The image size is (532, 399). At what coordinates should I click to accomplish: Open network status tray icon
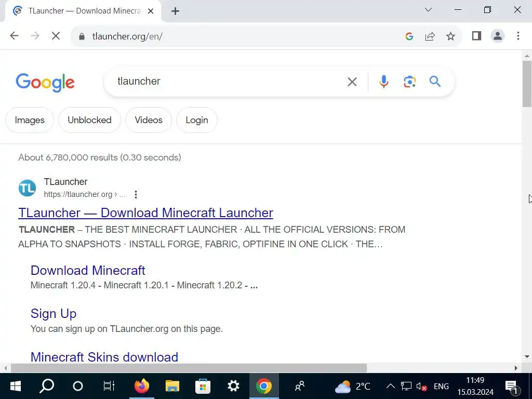click(x=406, y=386)
